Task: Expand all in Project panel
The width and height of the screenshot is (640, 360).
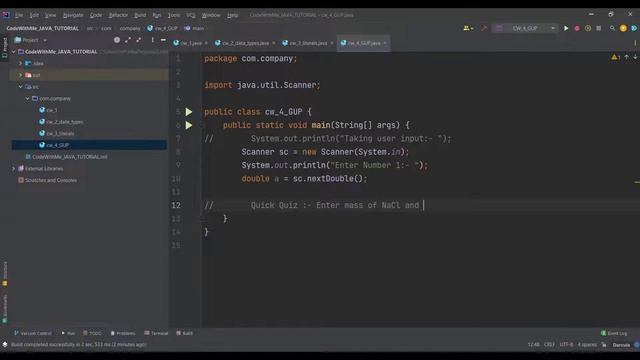Action: [x=128, y=40]
